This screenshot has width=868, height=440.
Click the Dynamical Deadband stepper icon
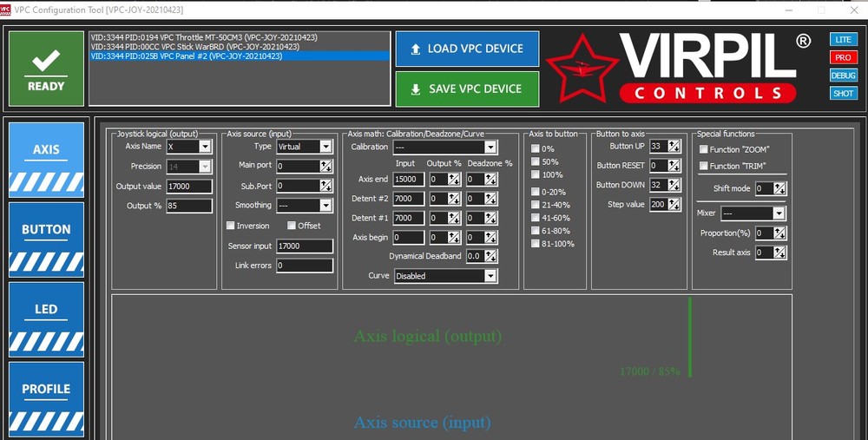pos(490,256)
